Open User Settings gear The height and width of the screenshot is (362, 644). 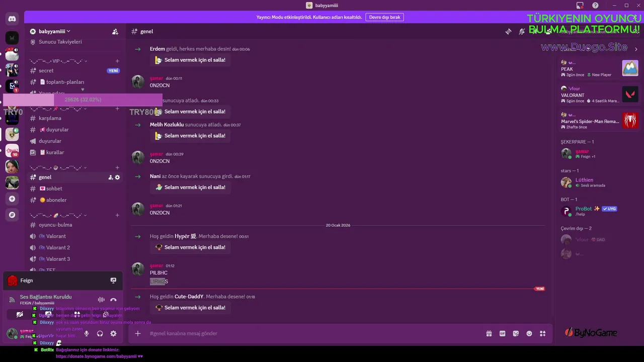(x=113, y=333)
